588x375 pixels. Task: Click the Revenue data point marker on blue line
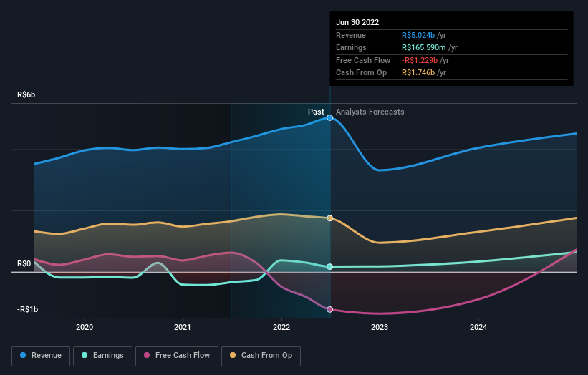329,117
